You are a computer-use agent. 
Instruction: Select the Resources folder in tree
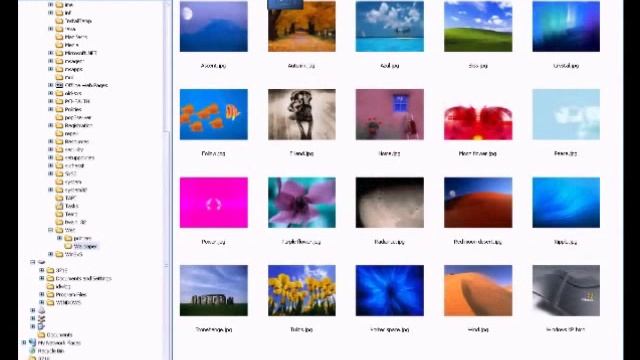click(x=76, y=141)
